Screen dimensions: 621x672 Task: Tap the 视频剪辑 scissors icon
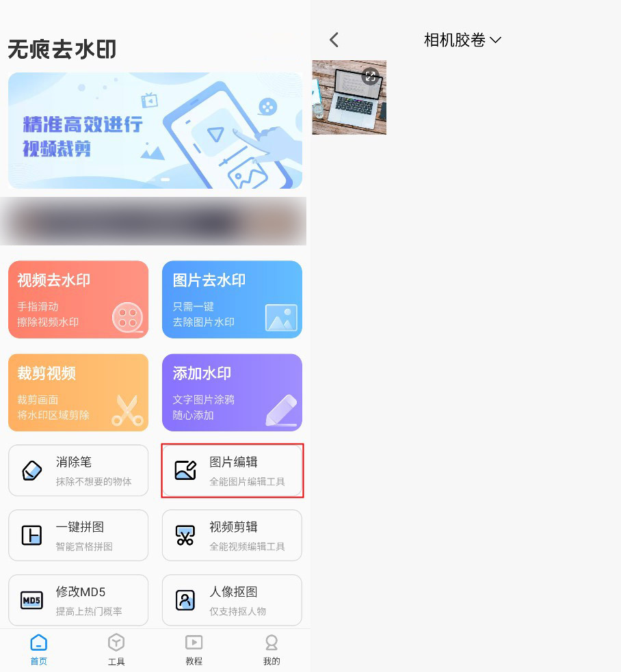click(x=185, y=535)
